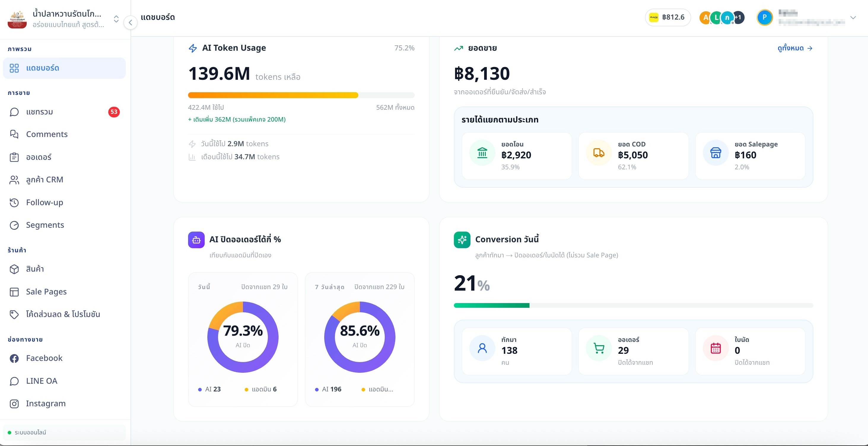Click the tag icon for โค้ดส่วนลด & โปรโมชัน
The height and width of the screenshot is (446, 868).
tap(14, 314)
